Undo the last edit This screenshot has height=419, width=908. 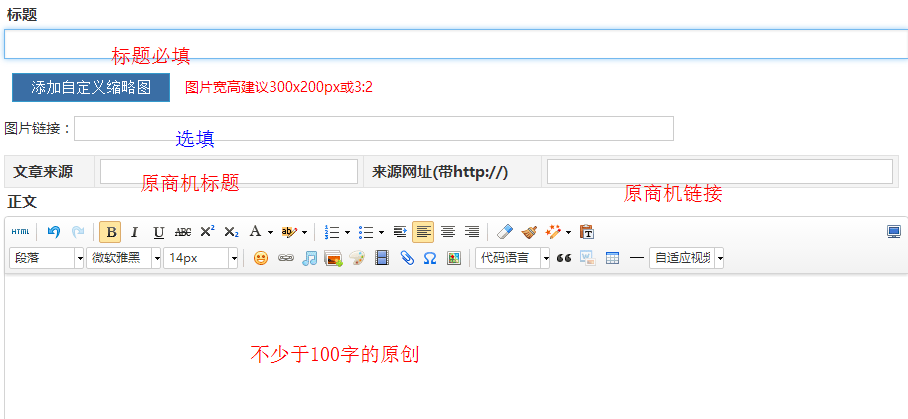click(x=54, y=232)
